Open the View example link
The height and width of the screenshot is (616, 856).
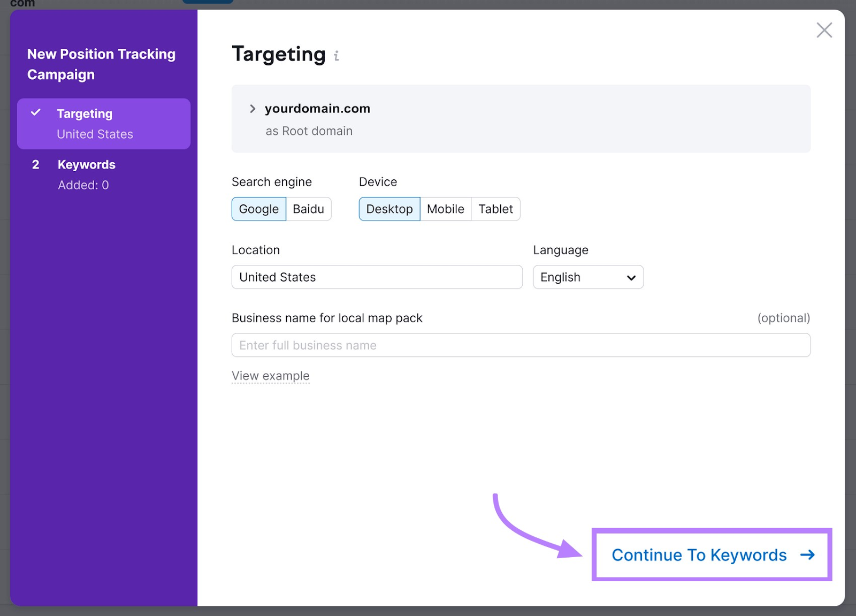pos(270,375)
